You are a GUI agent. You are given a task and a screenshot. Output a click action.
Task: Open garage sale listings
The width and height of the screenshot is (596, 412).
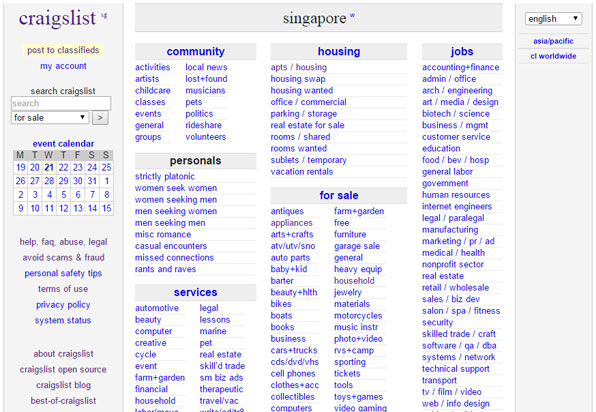click(x=357, y=246)
